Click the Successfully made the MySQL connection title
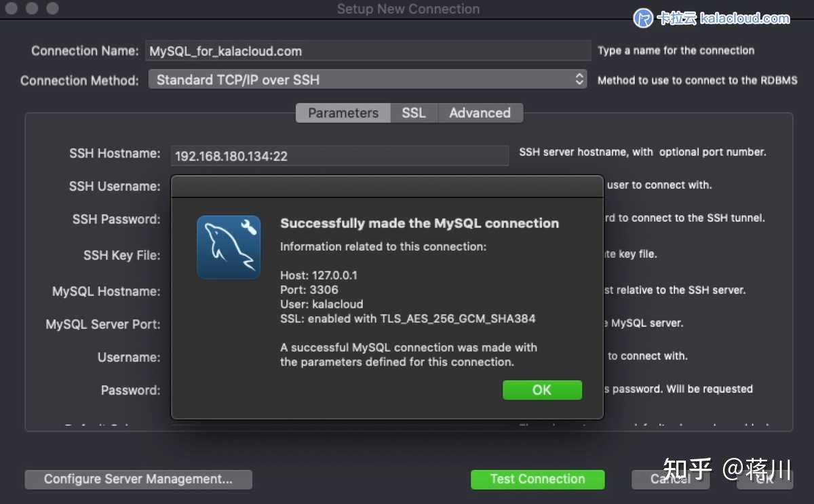Screen dimensions: 814x504 (419, 222)
